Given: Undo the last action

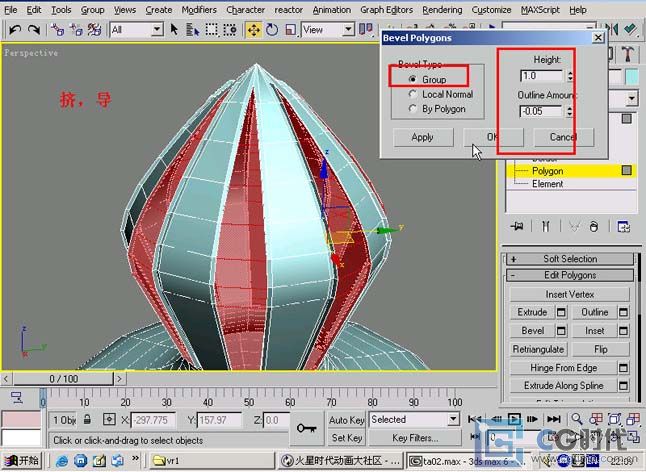Looking at the screenshot, I should point(15,30).
